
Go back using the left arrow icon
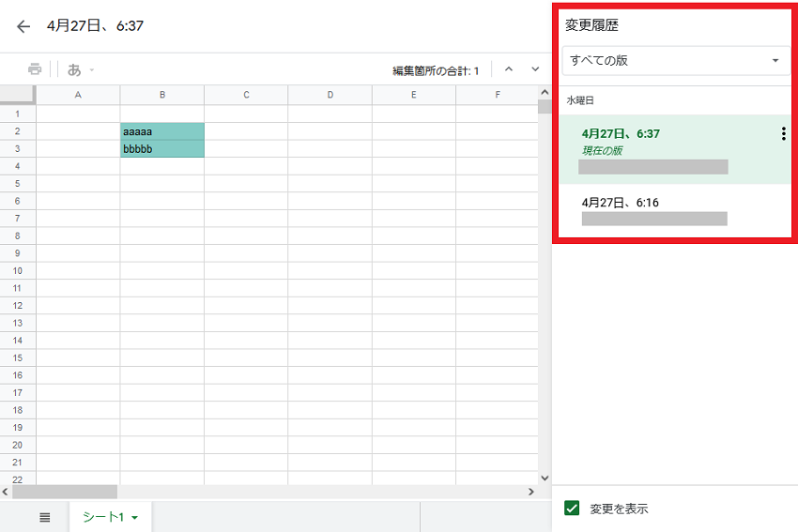tap(23, 26)
